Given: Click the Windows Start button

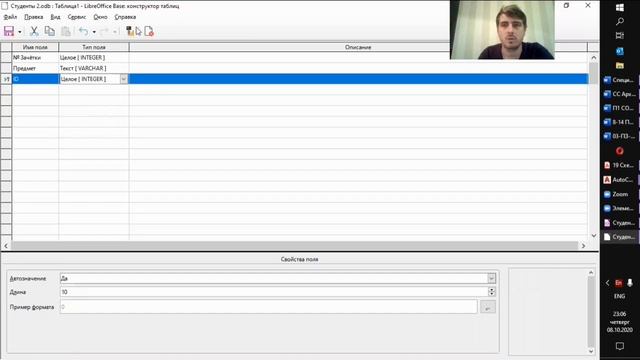Looking at the screenshot, I should click(x=620, y=7).
